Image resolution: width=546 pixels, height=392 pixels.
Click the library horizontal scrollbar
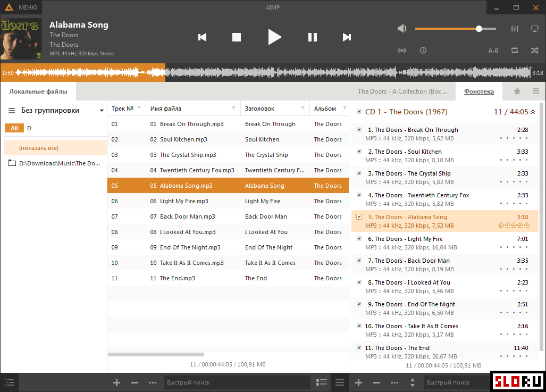coord(156,354)
